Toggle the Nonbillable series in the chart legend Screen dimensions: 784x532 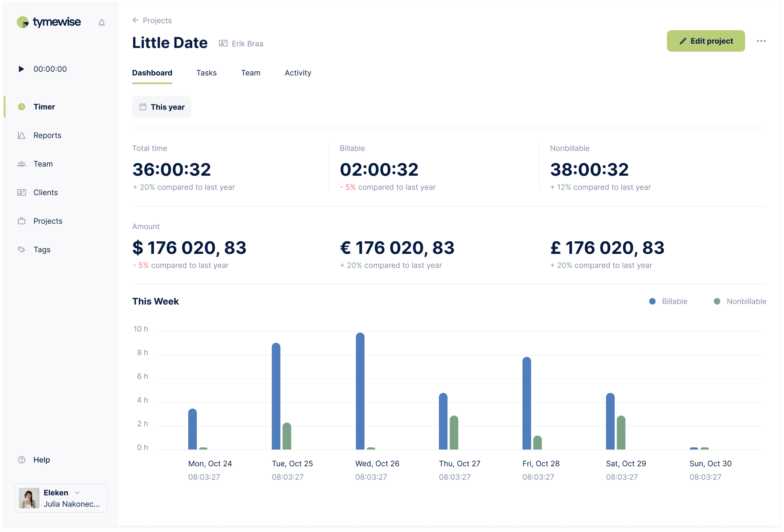740,301
